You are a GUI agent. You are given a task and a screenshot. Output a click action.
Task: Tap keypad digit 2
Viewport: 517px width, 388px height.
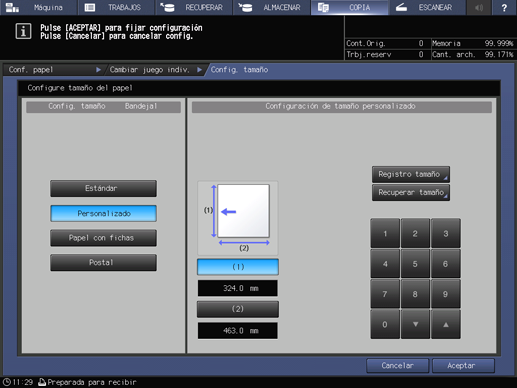click(415, 233)
